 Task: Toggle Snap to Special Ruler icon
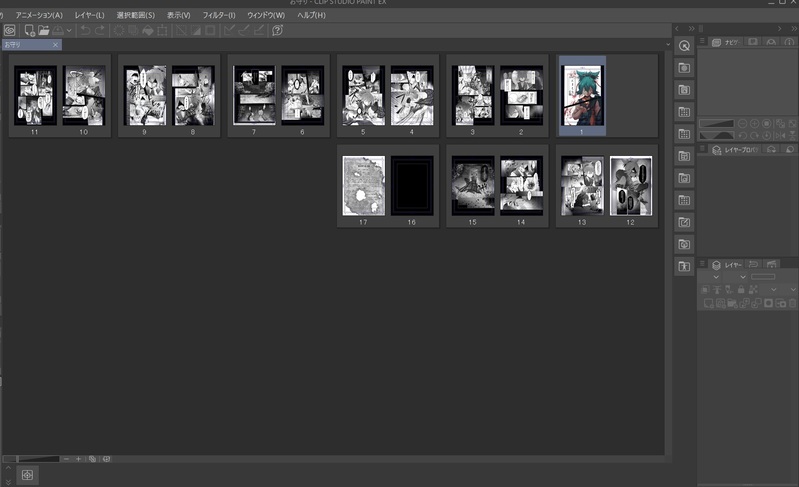244,31
